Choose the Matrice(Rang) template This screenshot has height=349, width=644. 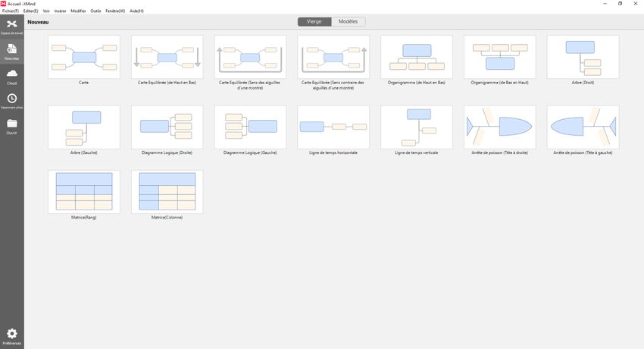pos(83,191)
